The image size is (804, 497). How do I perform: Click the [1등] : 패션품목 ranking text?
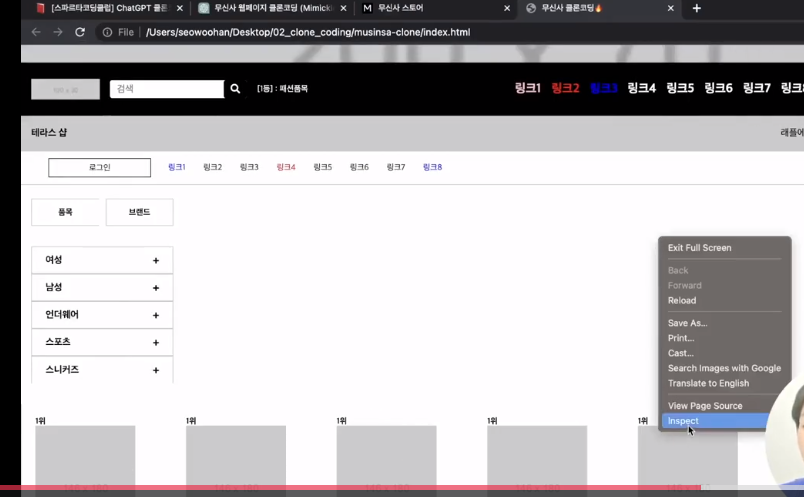[x=282, y=89]
